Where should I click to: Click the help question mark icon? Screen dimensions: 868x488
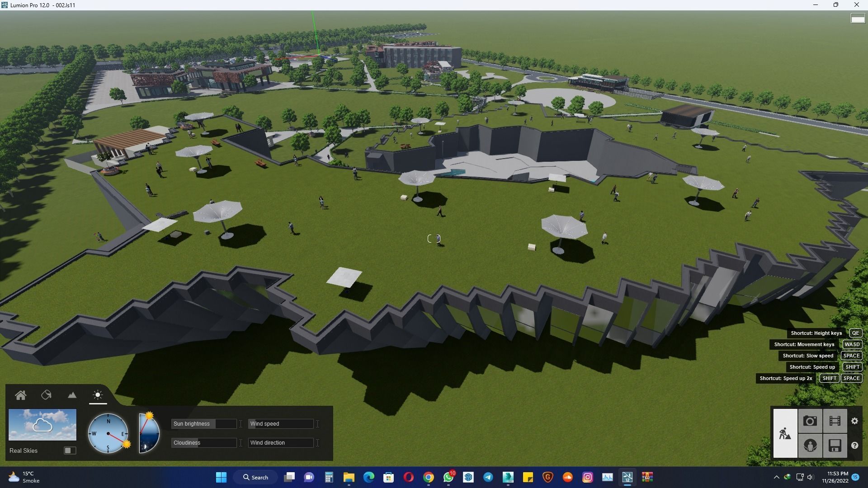pos(854,446)
